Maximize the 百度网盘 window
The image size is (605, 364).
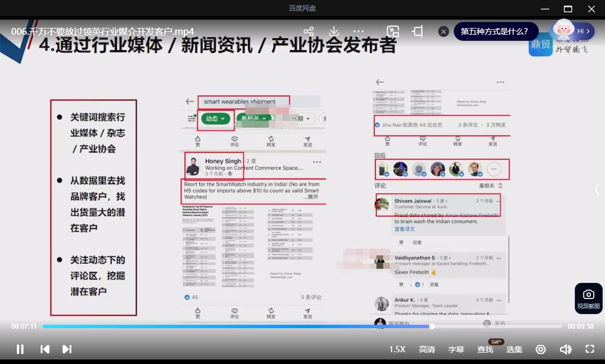(x=568, y=8)
